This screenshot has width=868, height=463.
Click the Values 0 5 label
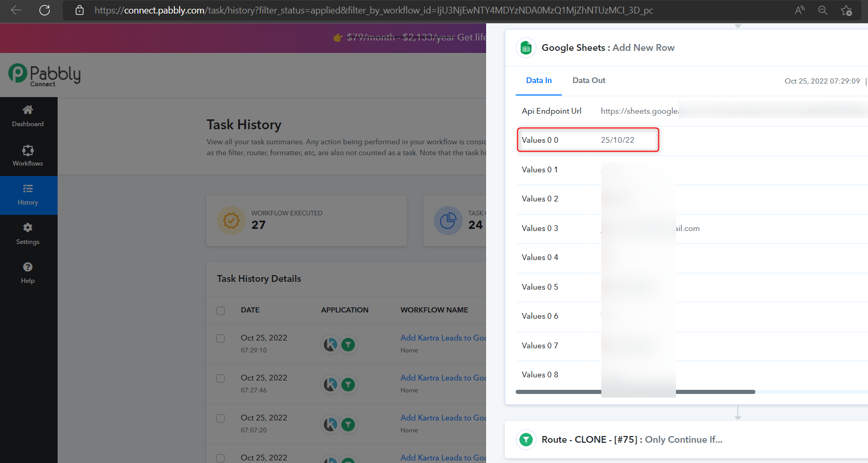(x=540, y=287)
